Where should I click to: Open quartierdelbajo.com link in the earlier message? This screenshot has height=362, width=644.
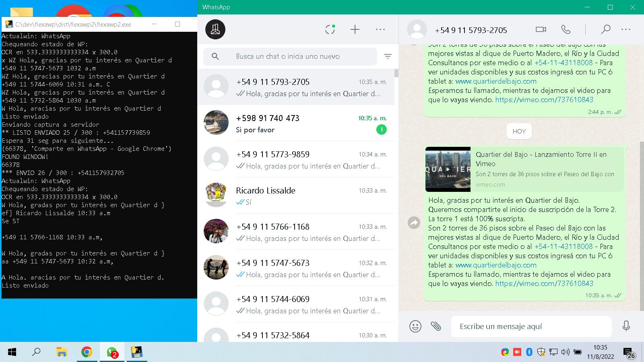pos(496,81)
